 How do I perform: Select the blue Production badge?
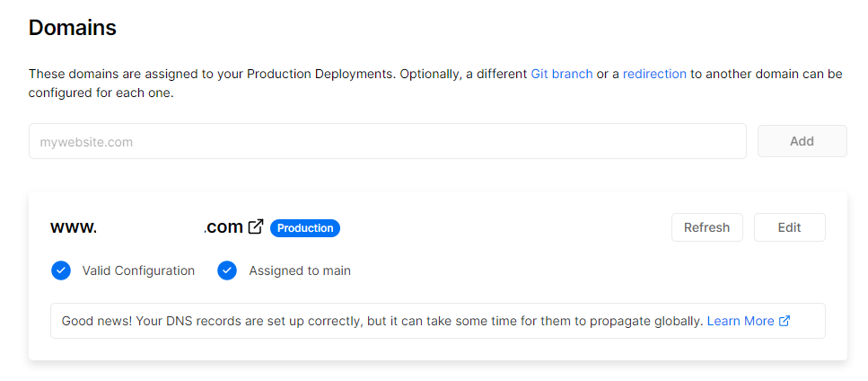[x=305, y=228]
